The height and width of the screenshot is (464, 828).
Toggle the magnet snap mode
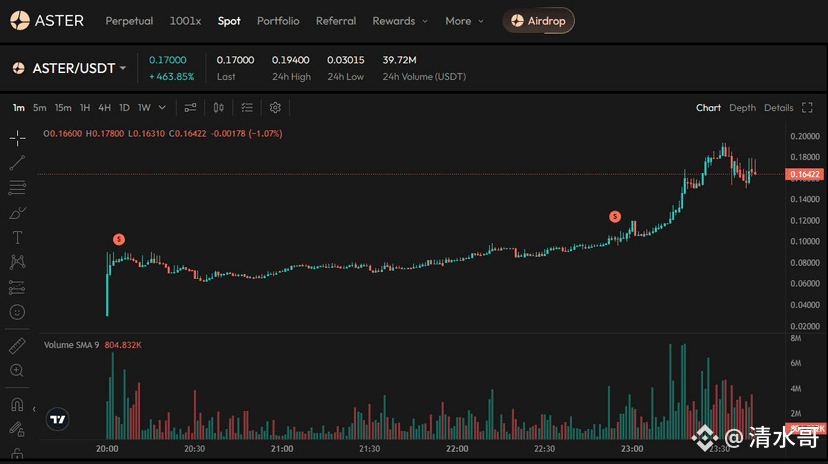click(x=17, y=404)
